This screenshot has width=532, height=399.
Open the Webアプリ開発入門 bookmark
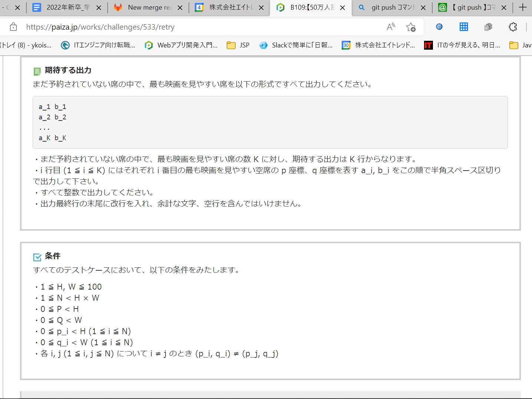181,45
